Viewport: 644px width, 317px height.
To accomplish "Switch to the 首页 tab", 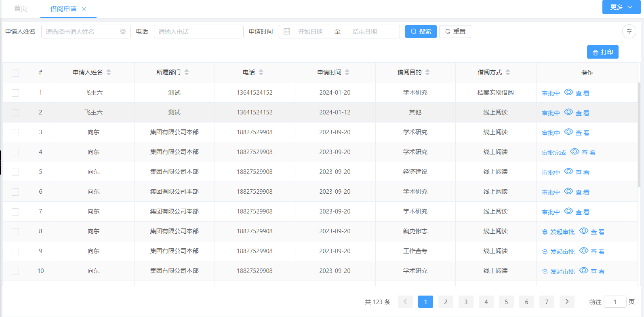I will [21, 8].
